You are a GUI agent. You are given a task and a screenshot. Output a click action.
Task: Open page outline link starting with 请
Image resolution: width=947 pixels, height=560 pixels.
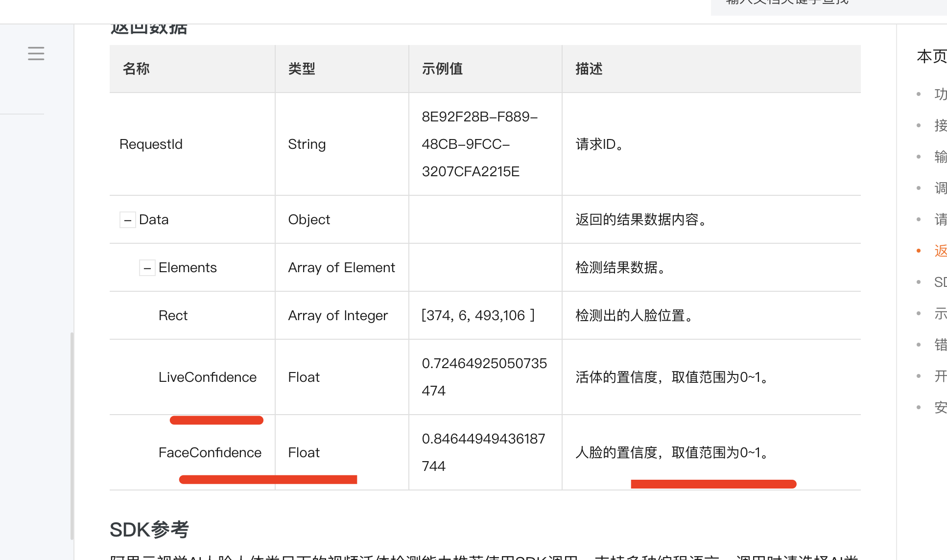point(940,219)
